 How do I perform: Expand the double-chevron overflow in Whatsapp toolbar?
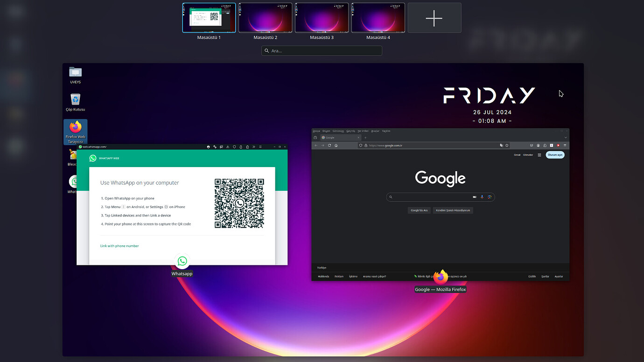[x=254, y=147]
